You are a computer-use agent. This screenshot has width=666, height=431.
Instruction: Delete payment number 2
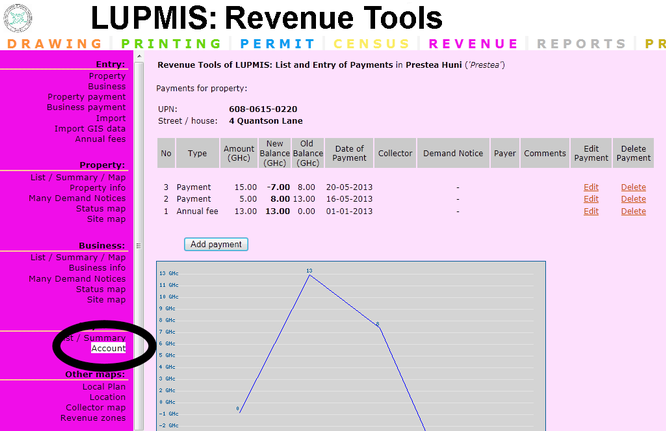pos(633,199)
